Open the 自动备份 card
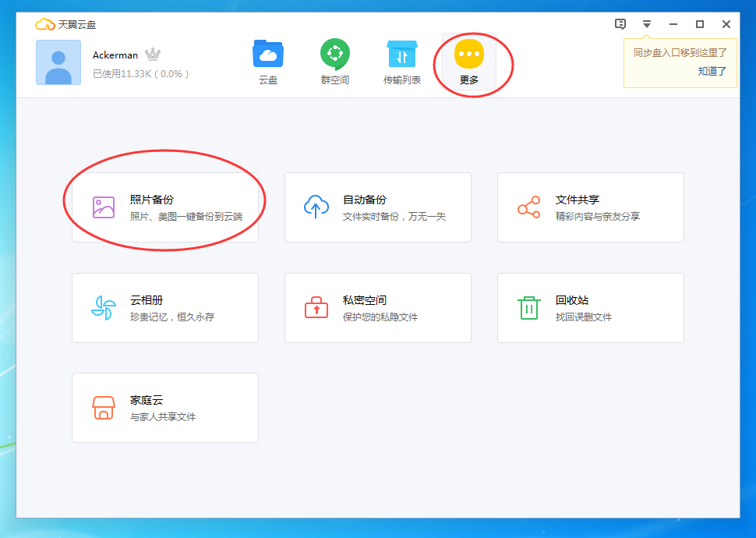 pyautogui.click(x=378, y=206)
